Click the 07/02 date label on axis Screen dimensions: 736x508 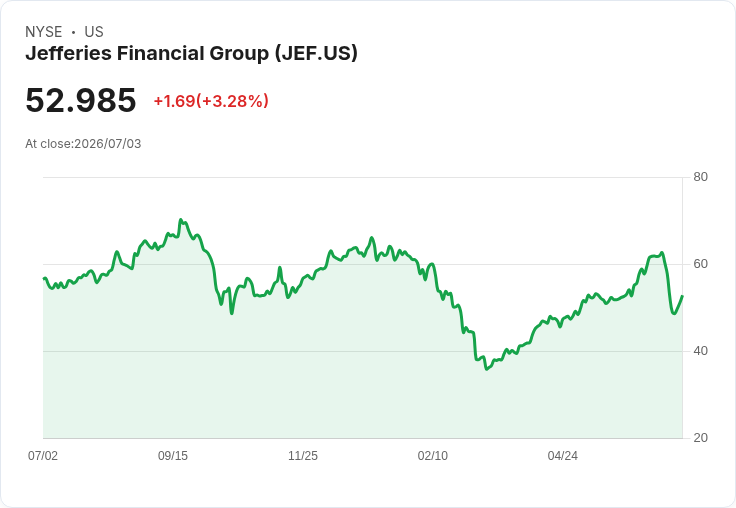click(x=43, y=456)
